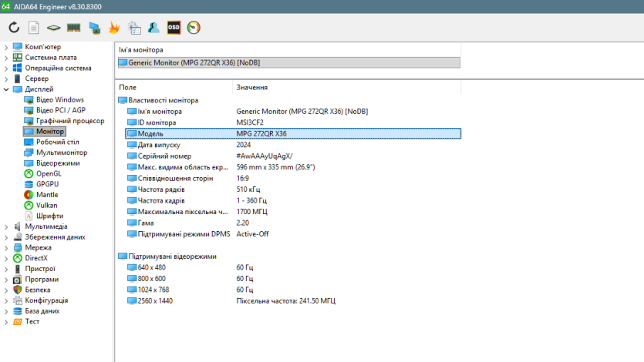Viewport: 644px width, 362px height.
Task: Select Відео PCI / AGP item
Action: [60, 110]
